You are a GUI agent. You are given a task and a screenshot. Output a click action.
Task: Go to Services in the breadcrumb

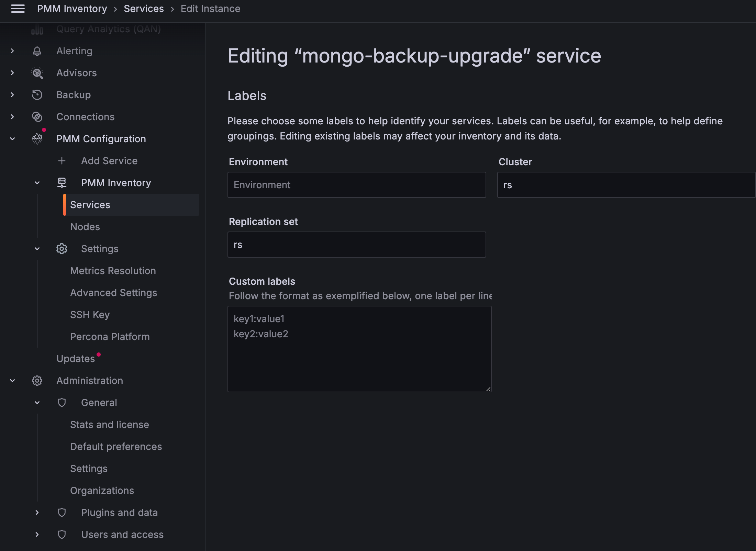click(144, 9)
